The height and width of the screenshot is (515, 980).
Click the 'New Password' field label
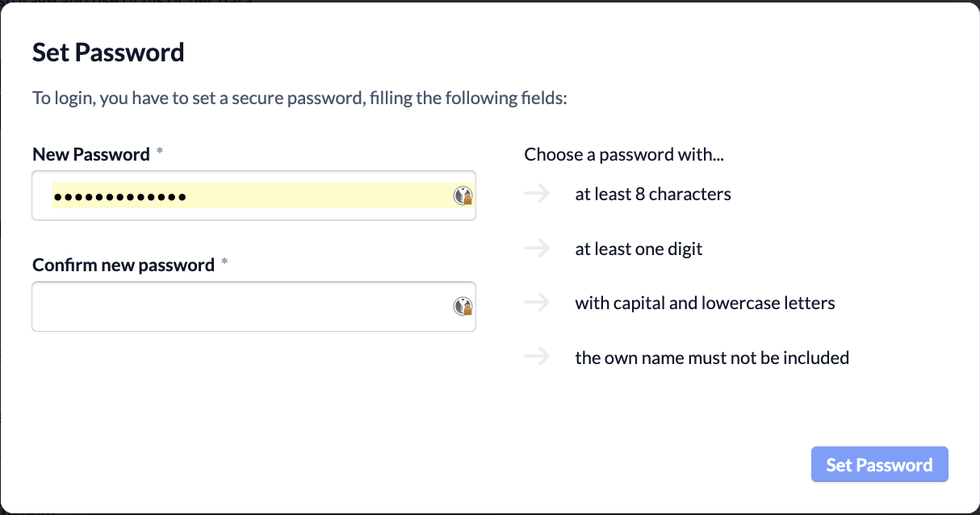click(x=91, y=154)
